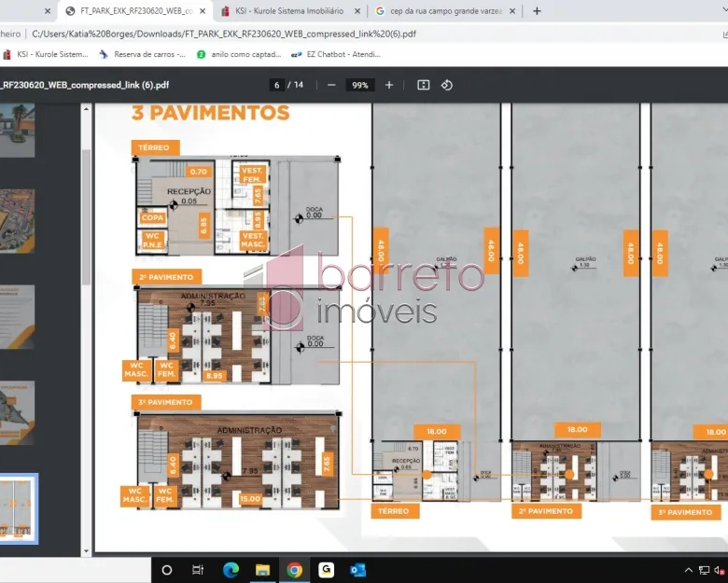Viewport: 728px width, 583px height.
Task: Open File Explorer from taskbar
Action: pyautogui.click(x=262, y=570)
